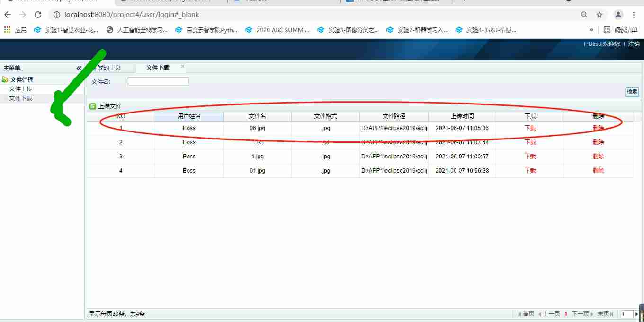This screenshot has width=644, height=322.
Task: Collapse the 主菜单 sidebar with double-arrow icon
Action: coord(79,68)
